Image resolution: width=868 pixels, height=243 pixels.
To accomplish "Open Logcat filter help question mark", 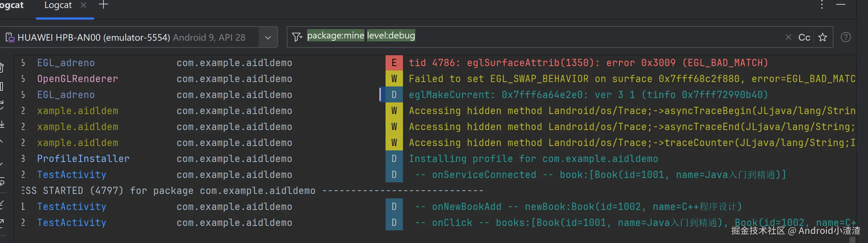I will (845, 37).
